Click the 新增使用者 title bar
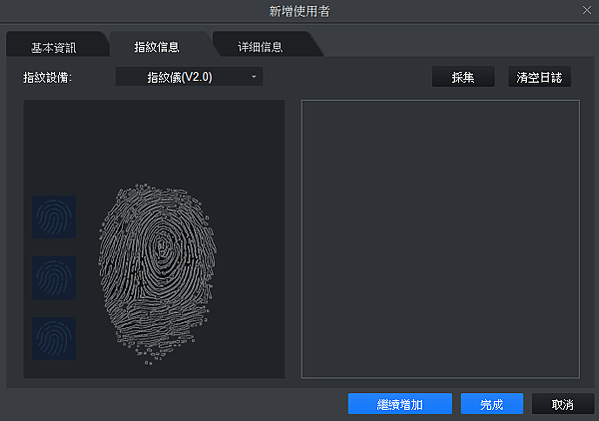 click(300, 11)
